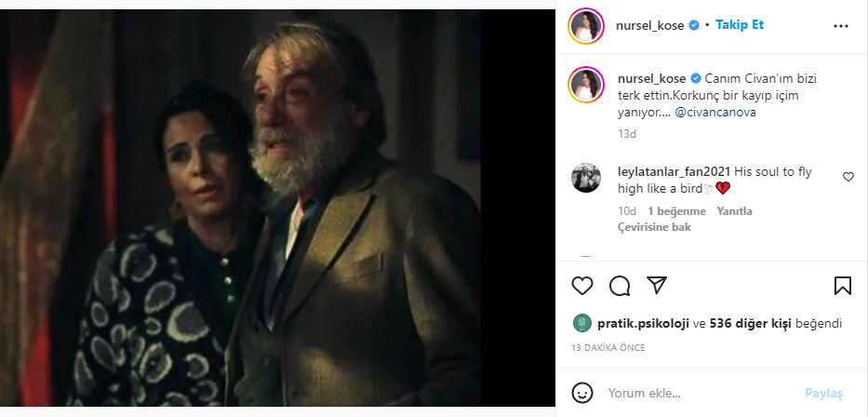868x417 pixels.
Task: Click nursel_kose profile avatar in header
Action: coord(586,25)
